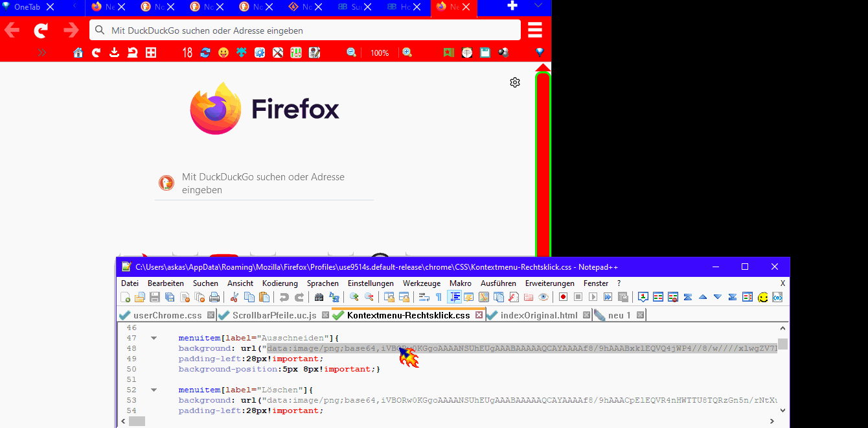Save the file with the Notepad++ floppy icon
Screen dimensions: 868x428
tap(155, 297)
